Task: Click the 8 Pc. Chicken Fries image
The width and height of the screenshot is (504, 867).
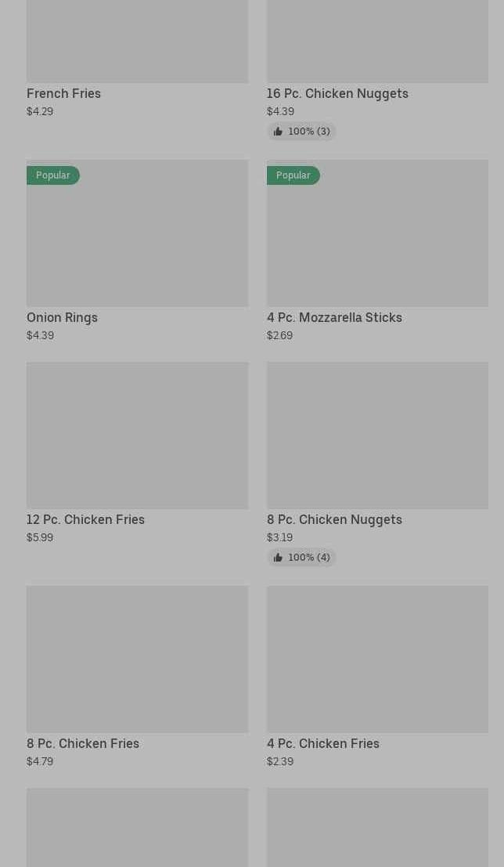Action: tap(137, 659)
